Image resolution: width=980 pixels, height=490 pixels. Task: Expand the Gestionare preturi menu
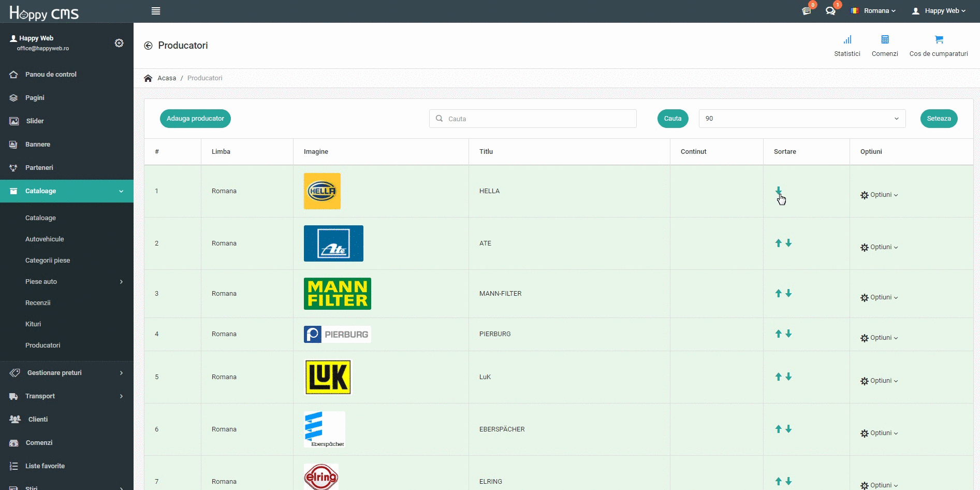67,373
